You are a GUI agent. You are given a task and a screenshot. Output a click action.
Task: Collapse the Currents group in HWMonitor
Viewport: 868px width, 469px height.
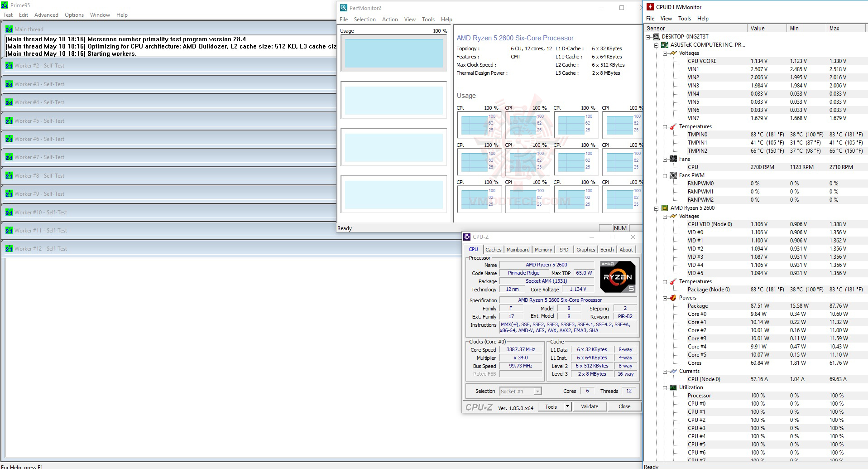pos(665,371)
